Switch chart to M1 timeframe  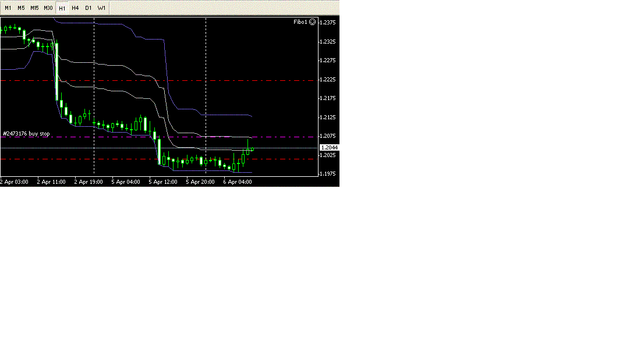click(x=8, y=8)
